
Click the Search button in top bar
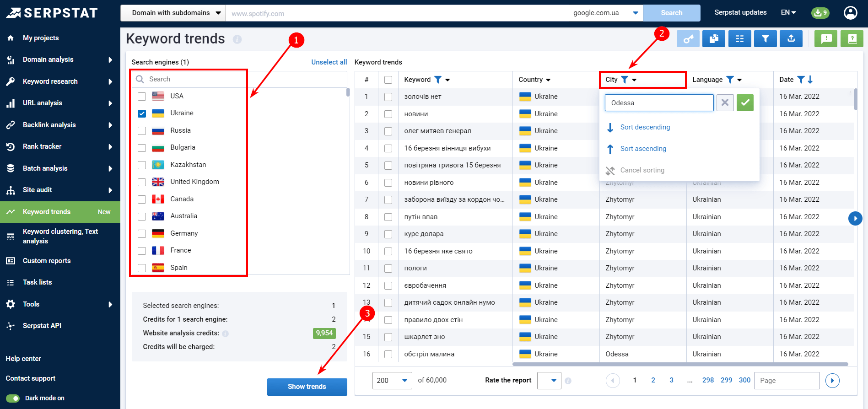coord(671,13)
